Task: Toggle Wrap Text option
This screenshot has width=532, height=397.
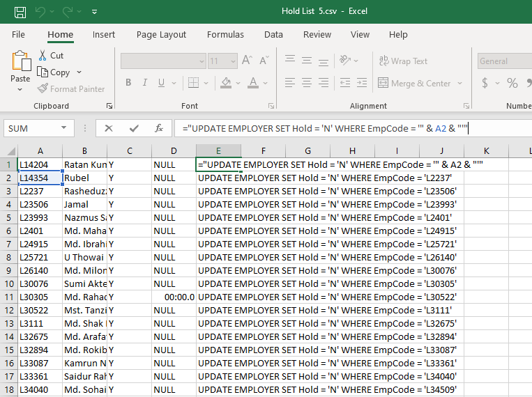Action: tap(402, 61)
